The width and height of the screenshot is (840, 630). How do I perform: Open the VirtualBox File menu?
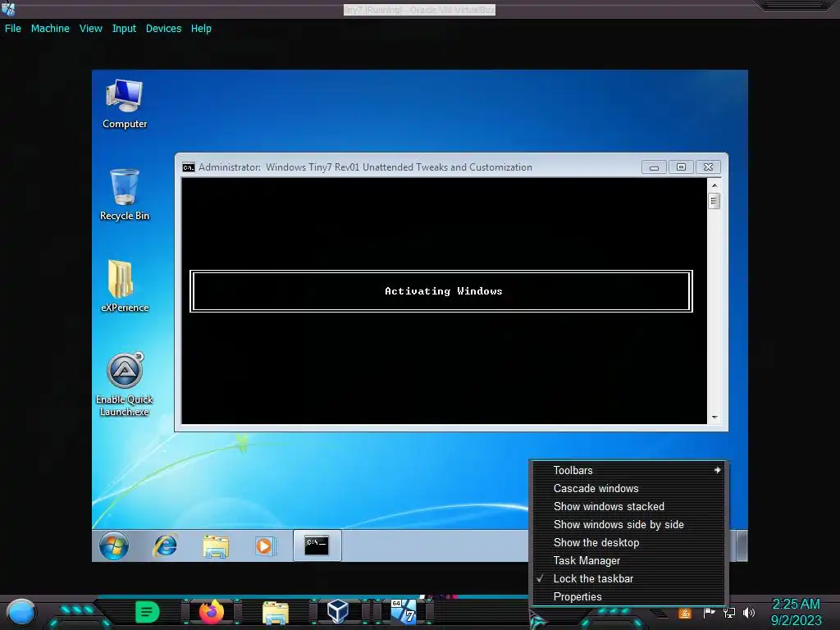[13, 29]
